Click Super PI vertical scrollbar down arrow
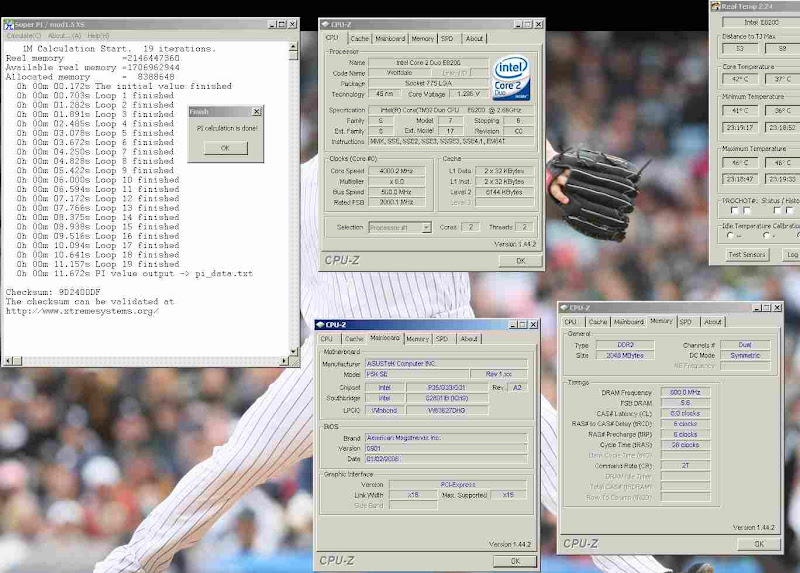Image resolution: width=800 pixels, height=573 pixels. (293, 351)
